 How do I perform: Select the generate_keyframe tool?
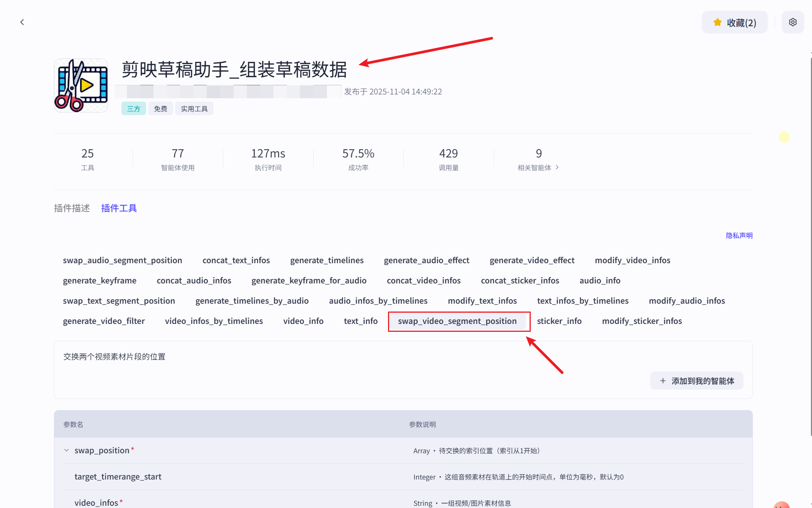pos(100,280)
